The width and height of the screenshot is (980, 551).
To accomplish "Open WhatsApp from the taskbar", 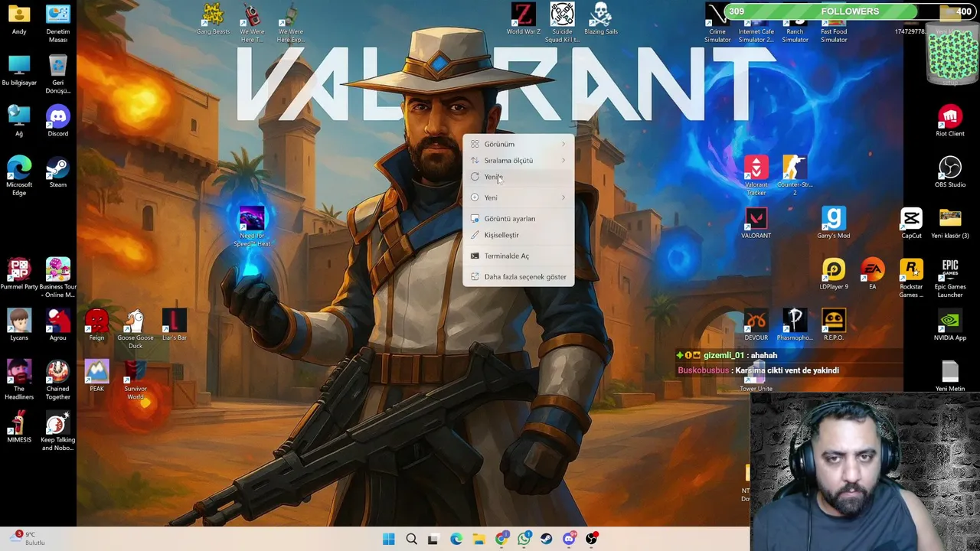I will 524,539.
